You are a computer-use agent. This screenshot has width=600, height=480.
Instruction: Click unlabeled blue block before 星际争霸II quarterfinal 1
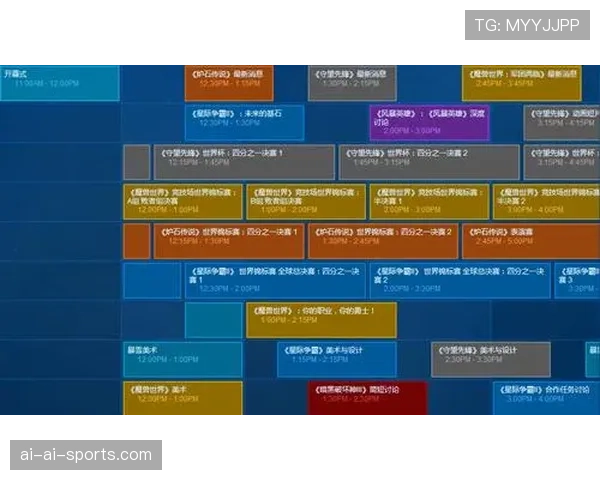[152, 281]
